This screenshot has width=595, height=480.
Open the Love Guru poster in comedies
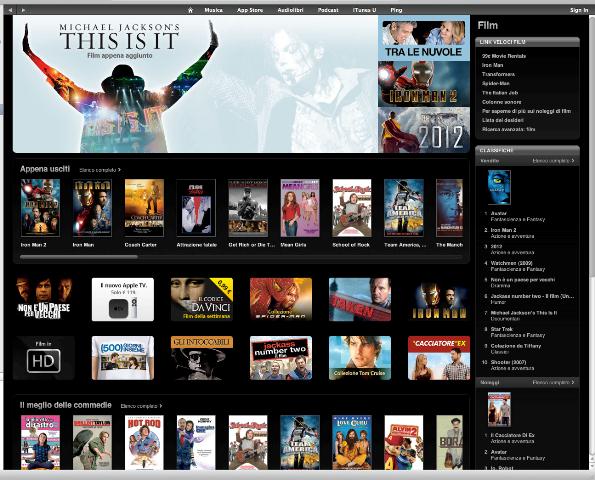pyautogui.click(x=352, y=442)
